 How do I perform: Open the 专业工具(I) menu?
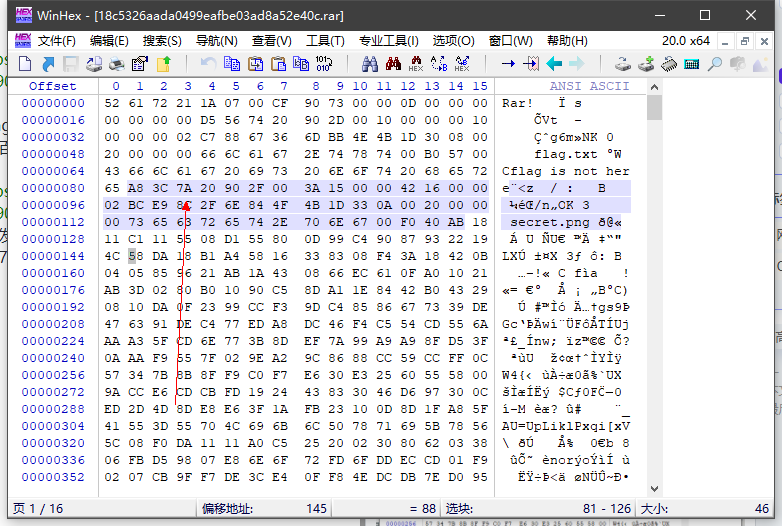tap(389, 41)
